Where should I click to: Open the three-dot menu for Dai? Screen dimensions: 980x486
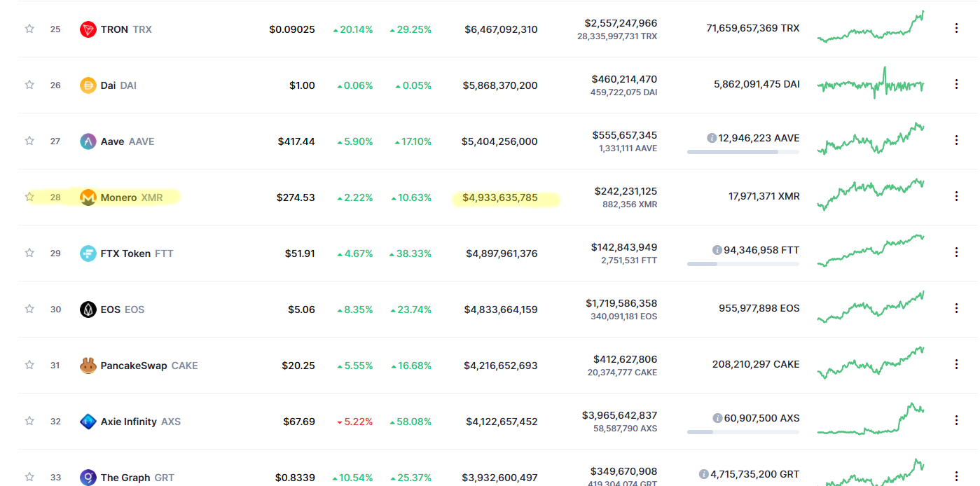pyautogui.click(x=956, y=84)
